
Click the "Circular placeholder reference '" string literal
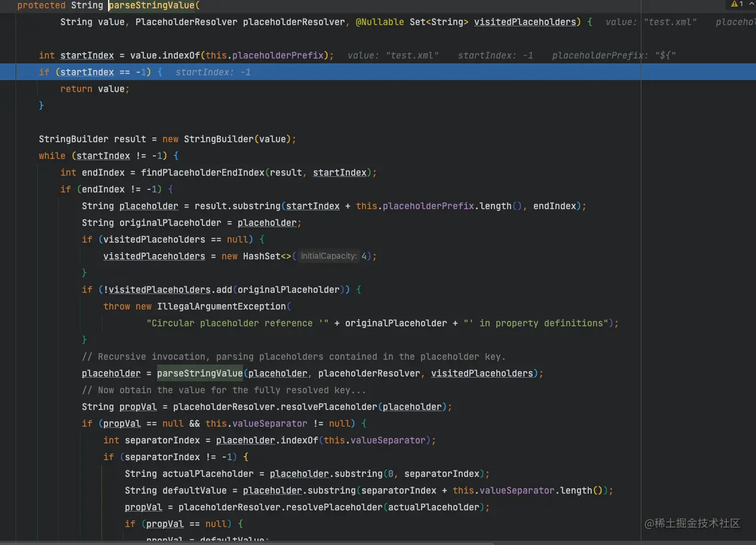coord(238,323)
